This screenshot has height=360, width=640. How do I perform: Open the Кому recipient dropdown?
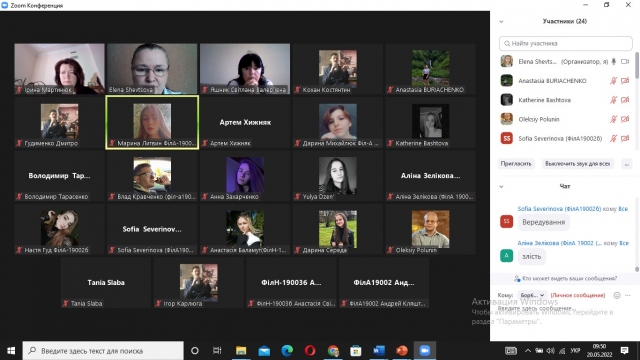pos(532,295)
